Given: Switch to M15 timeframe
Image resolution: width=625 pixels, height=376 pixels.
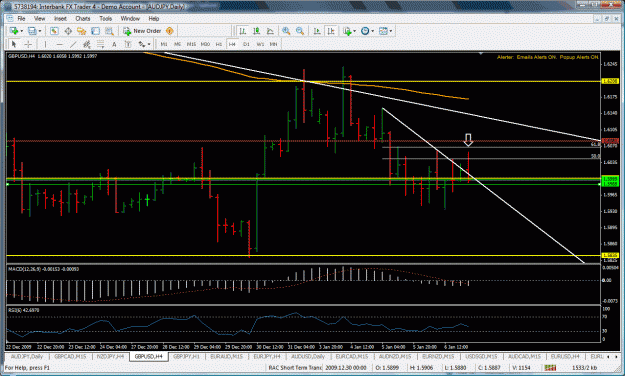Looking at the screenshot, I should click(x=191, y=44).
